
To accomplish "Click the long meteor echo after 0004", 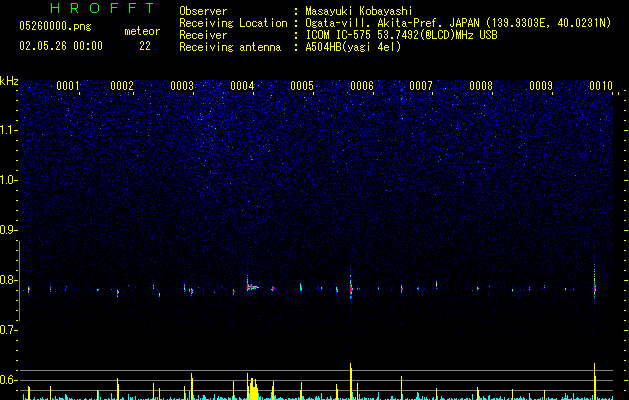I will (252, 286).
